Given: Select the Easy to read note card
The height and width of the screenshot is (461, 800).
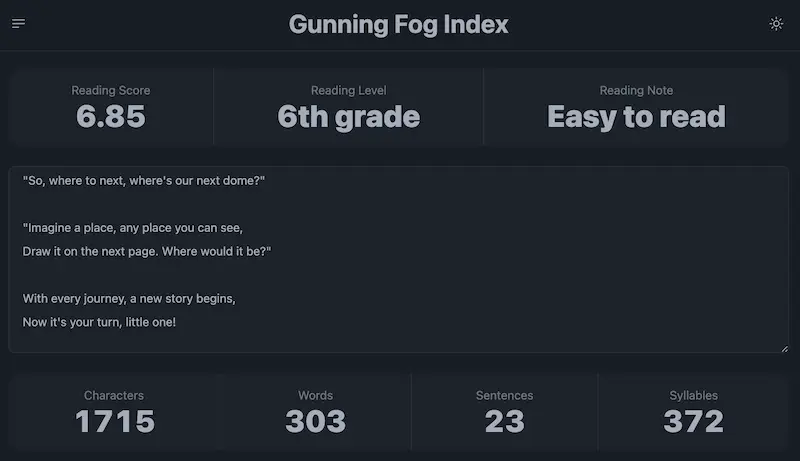Looking at the screenshot, I should click(x=636, y=107).
